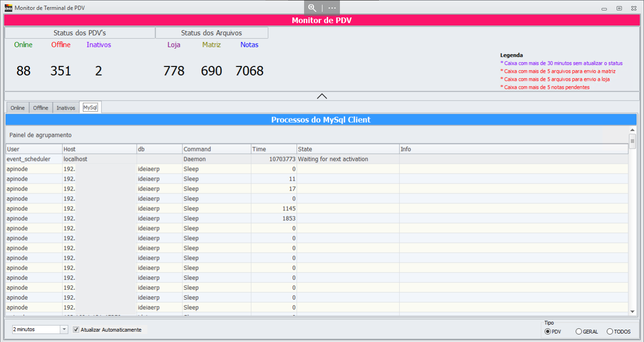This screenshot has height=342, width=644.
Task: Click the scroll up arrow of the table
Action: point(633,130)
